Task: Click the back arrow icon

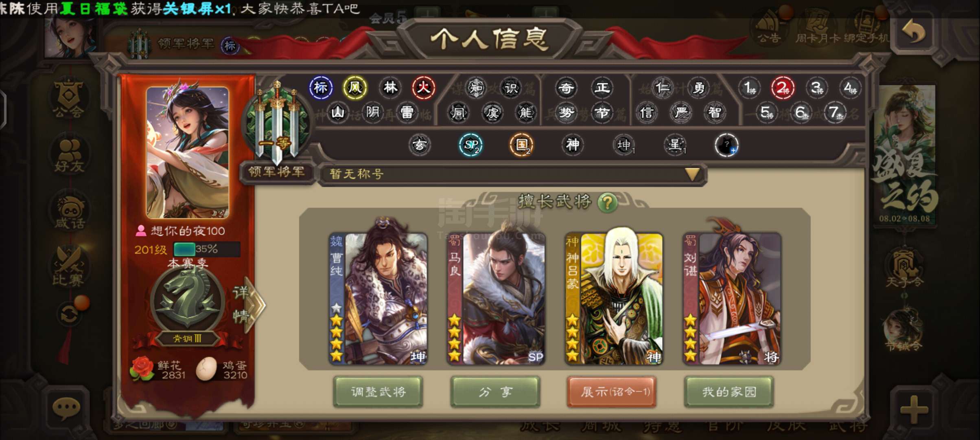Action: 914,33
